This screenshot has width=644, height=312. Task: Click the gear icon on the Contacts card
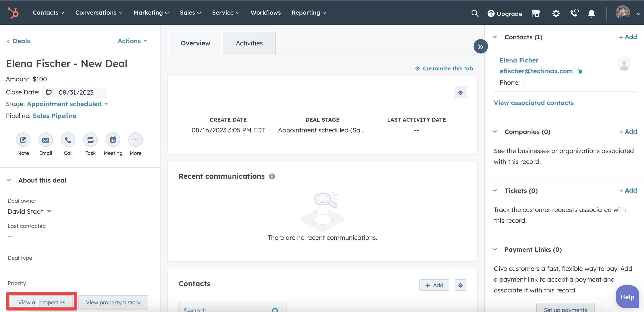(460, 285)
